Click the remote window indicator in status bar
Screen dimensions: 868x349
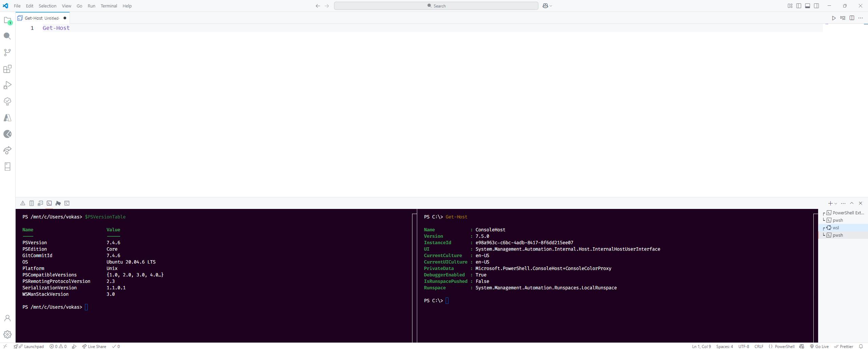tap(5, 346)
